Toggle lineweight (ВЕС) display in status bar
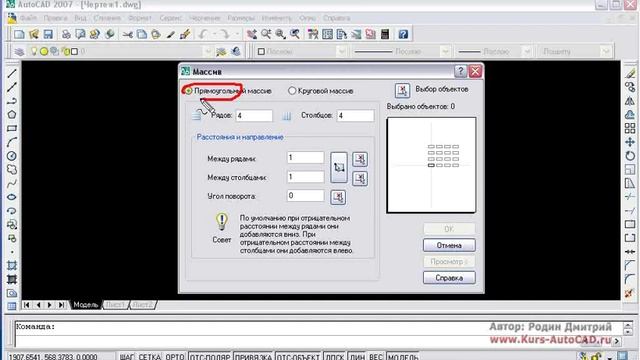The image size is (640, 360). (376, 357)
